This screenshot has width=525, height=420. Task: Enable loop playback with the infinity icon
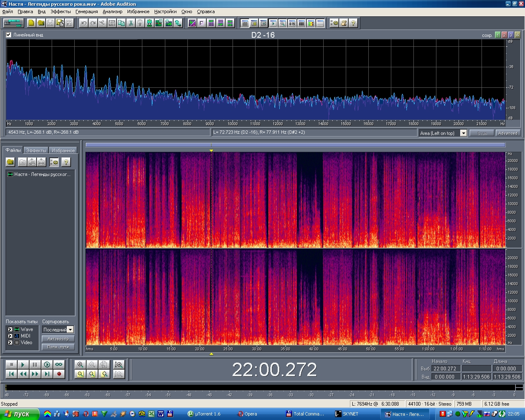59,365
